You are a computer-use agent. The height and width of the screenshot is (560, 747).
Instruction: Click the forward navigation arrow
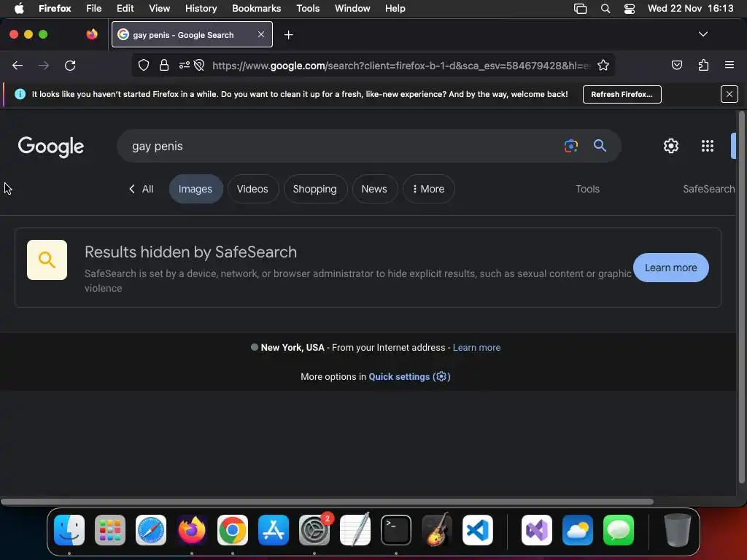tap(43, 65)
